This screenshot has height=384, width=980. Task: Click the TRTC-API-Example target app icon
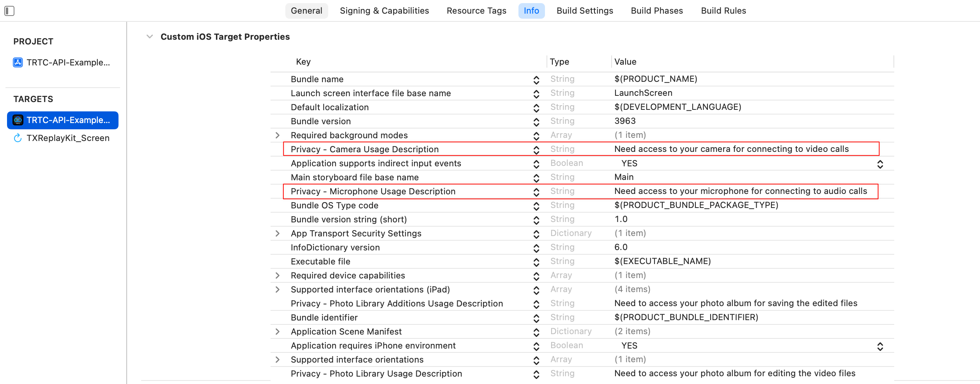pos(18,120)
